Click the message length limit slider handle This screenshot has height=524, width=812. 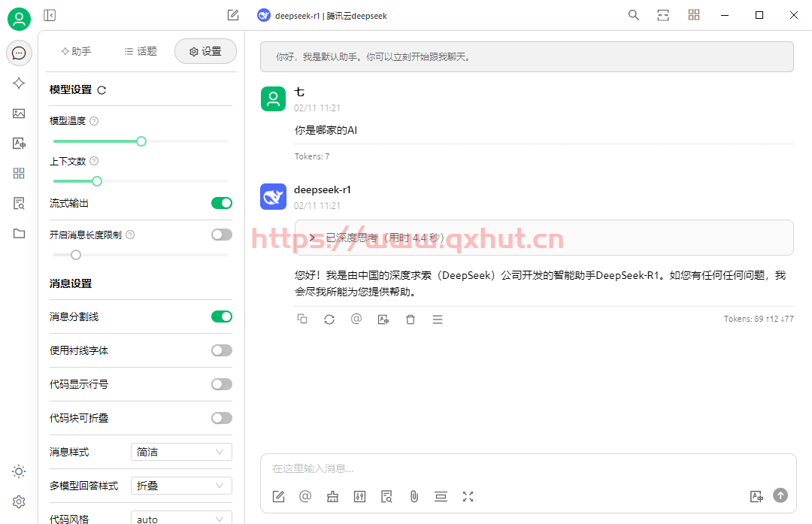pos(76,255)
